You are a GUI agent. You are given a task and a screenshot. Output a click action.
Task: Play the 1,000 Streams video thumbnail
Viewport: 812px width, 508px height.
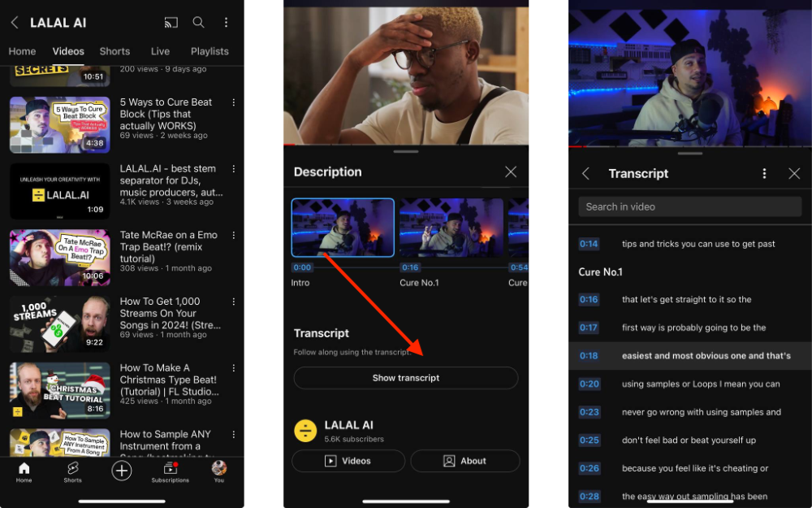pos(60,324)
